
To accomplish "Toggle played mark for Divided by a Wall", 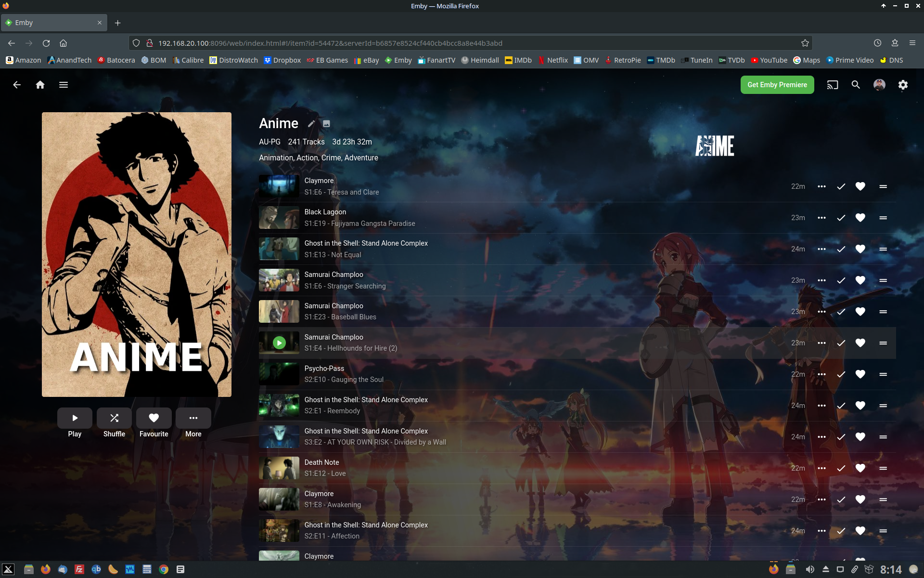I will click(841, 437).
